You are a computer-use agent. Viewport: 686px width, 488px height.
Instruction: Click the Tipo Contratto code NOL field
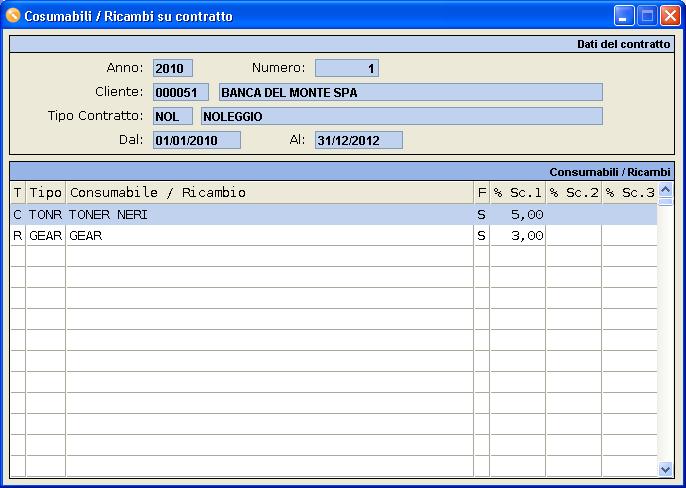coord(172,116)
